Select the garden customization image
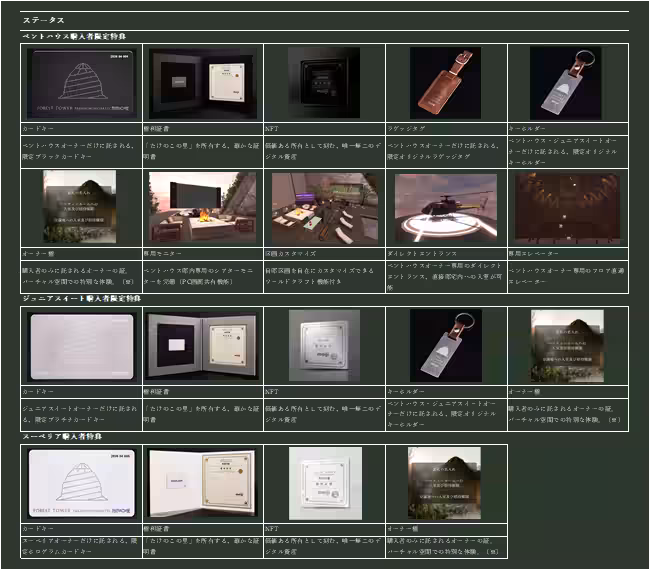This screenshot has width=650, height=570. [x=324, y=208]
